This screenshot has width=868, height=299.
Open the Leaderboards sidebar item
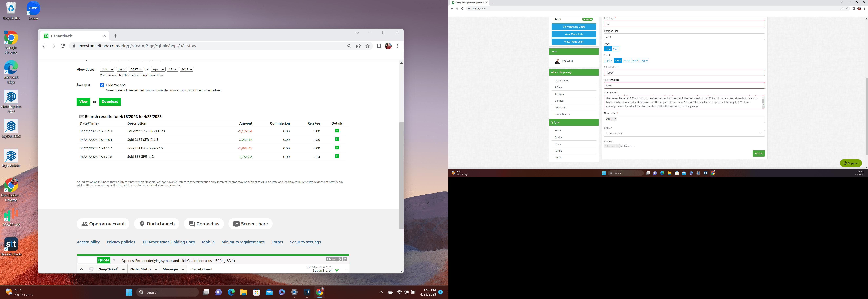(562, 114)
